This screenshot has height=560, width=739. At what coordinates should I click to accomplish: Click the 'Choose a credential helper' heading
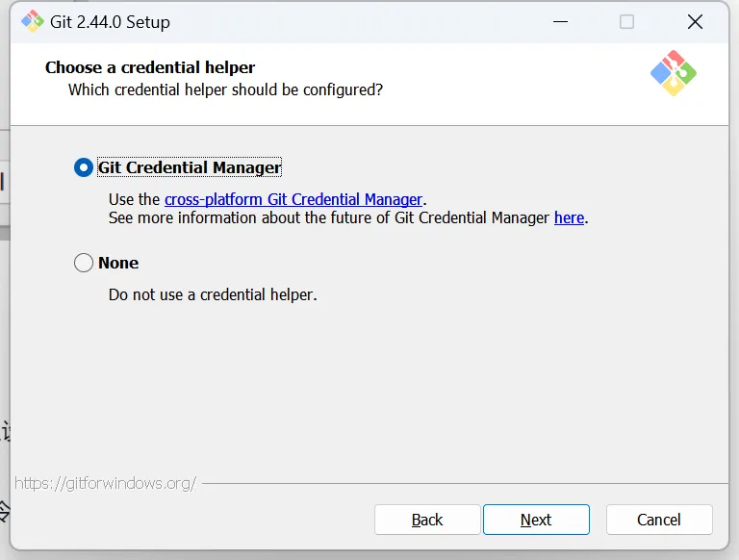(150, 68)
